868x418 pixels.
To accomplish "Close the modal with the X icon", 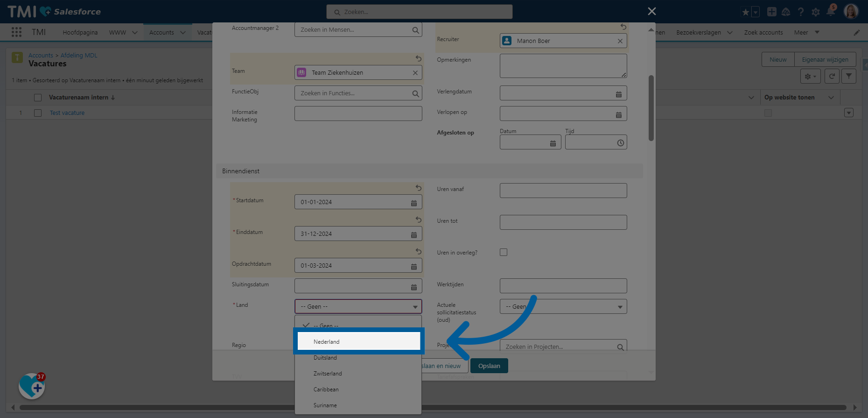I will (652, 11).
